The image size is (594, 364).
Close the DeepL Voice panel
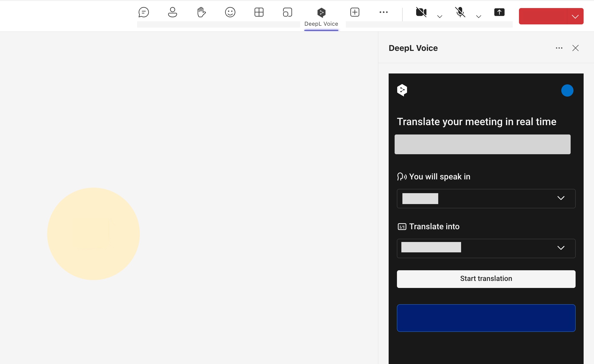(575, 48)
